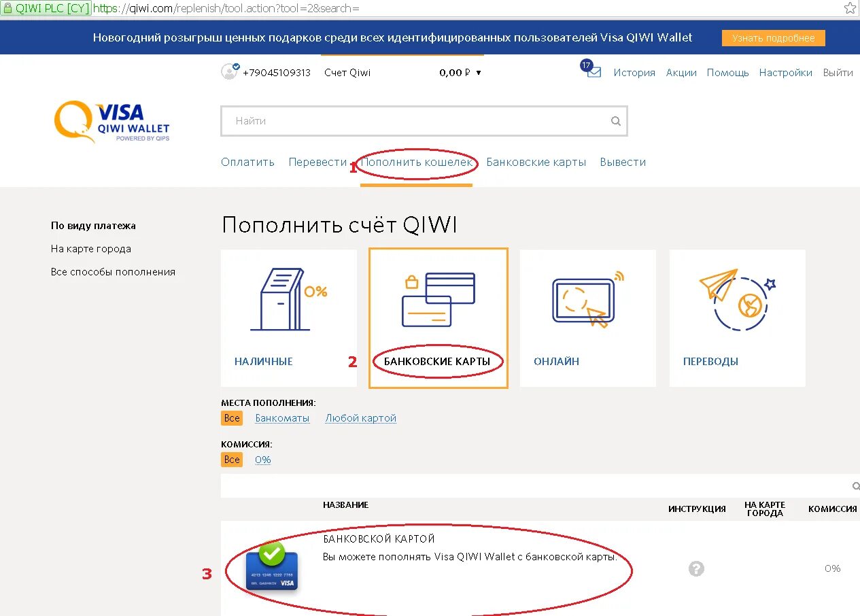Click the green lock QIWI PLC certificate badge
Viewport: 860px width, 616px height.
46,8
